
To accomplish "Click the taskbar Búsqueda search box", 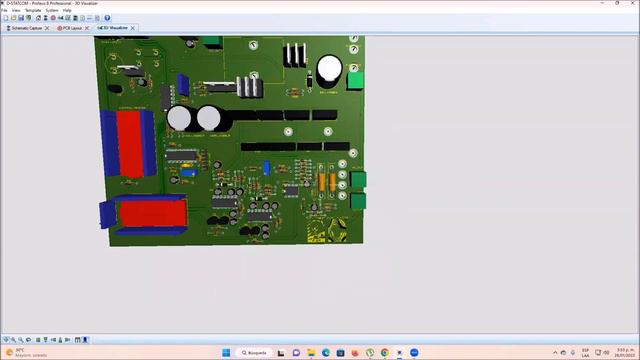I will tap(254, 353).
